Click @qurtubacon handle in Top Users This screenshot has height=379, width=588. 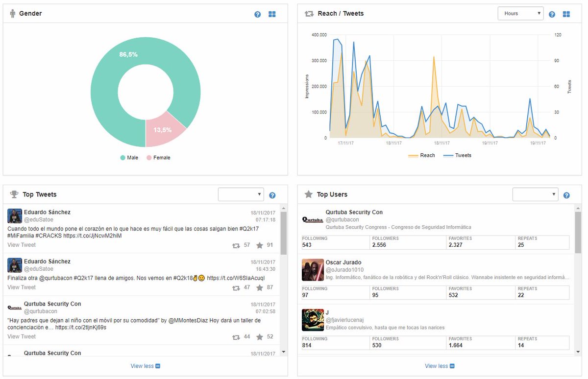pyautogui.click(x=342, y=220)
